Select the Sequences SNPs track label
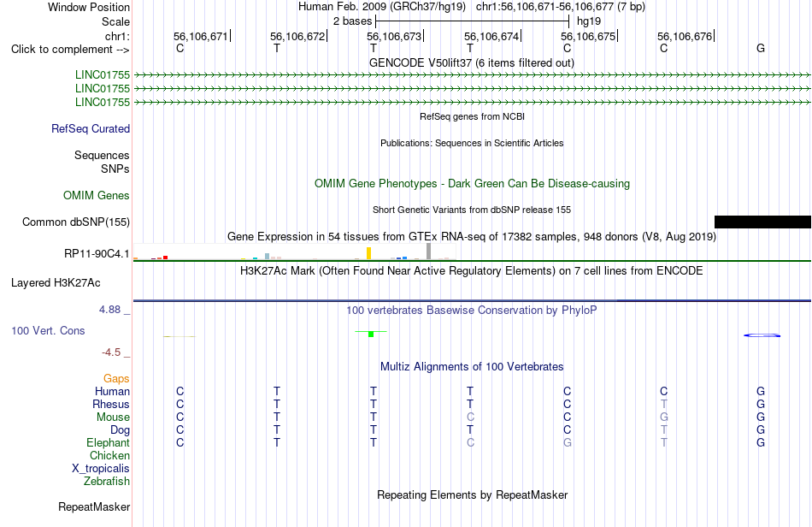 (x=102, y=162)
